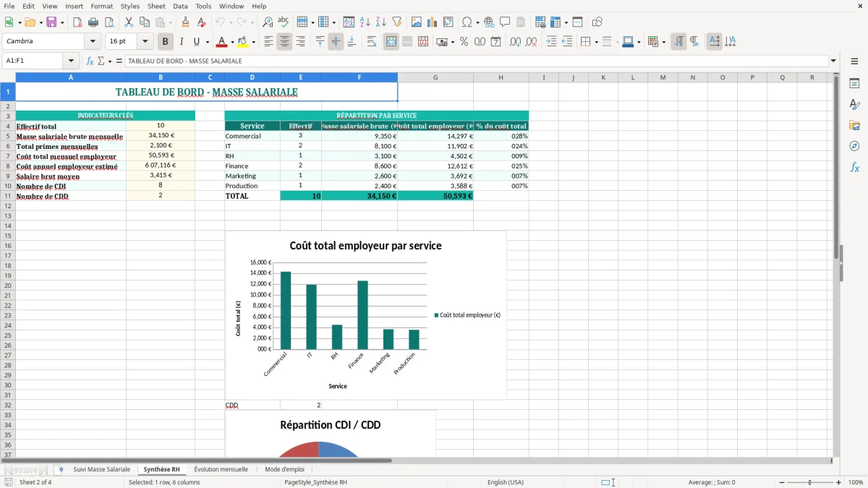Click the zoom in plus button
868x488 pixels.
click(839, 482)
